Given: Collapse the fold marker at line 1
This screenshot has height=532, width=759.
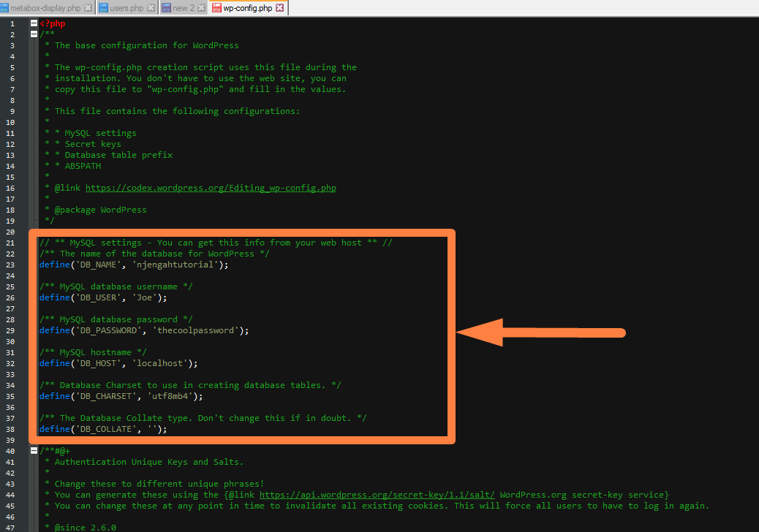Looking at the screenshot, I should [x=34, y=23].
